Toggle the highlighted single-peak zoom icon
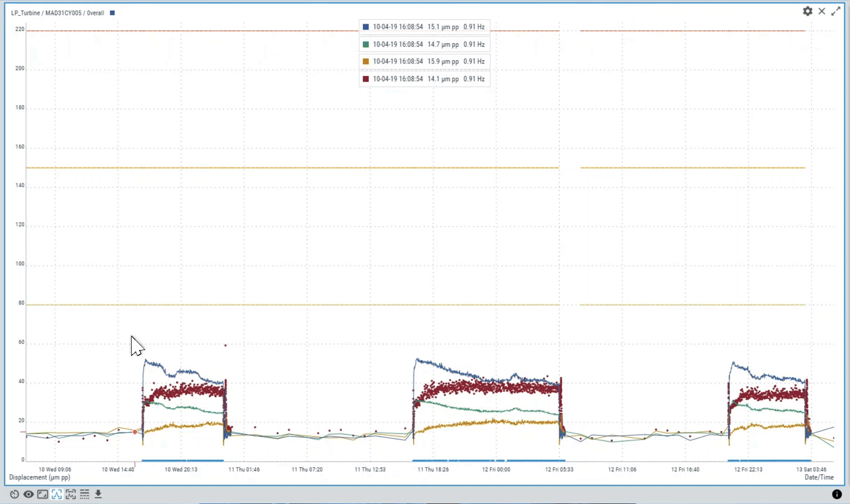This screenshot has width=850, height=504. (57, 494)
